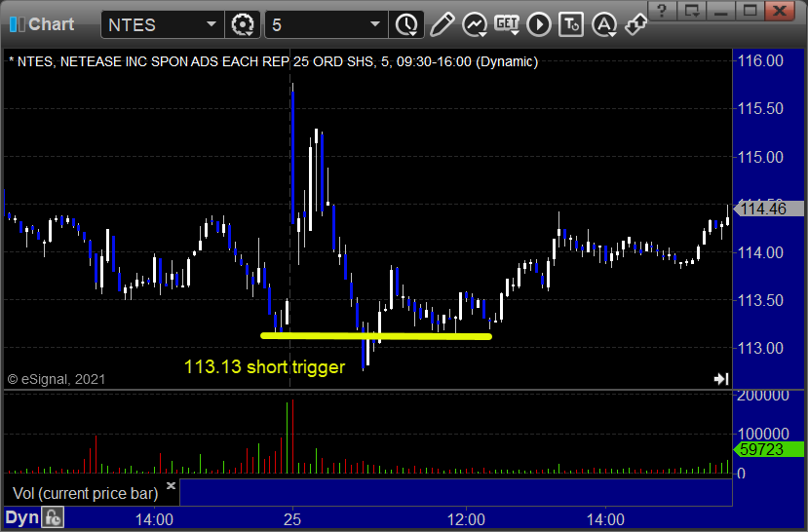Click the play bar replay button
Image resolution: width=808 pixels, height=532 pixels.
(x=539, y=24)
